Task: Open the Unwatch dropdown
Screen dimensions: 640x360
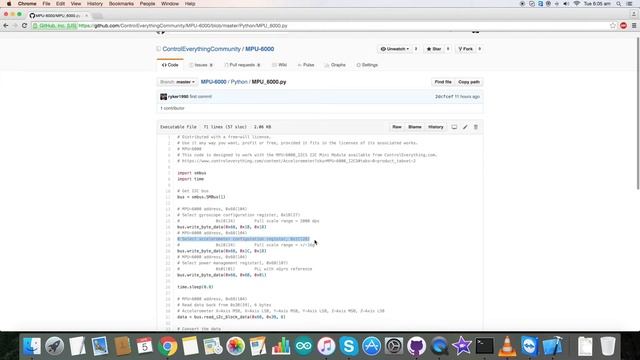Action: (x=394, y=49)
